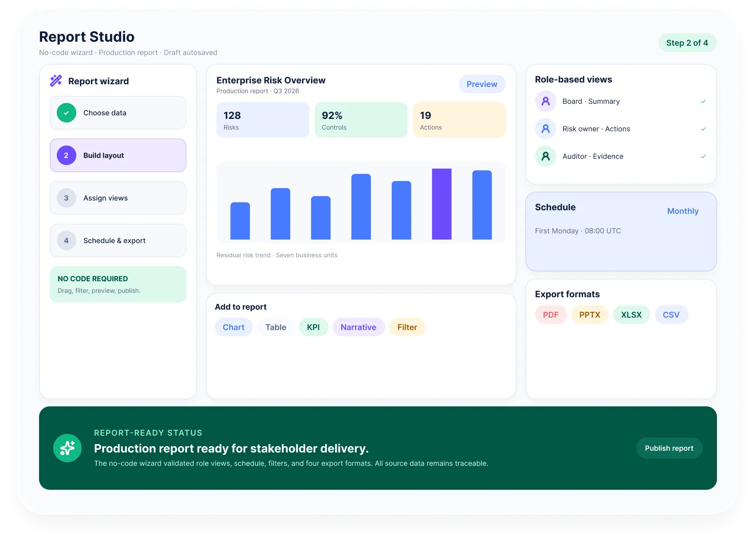Open the Schedule & export step
Image resolution: width=756 pixels, height=543 pixels.
pos(118,240)
